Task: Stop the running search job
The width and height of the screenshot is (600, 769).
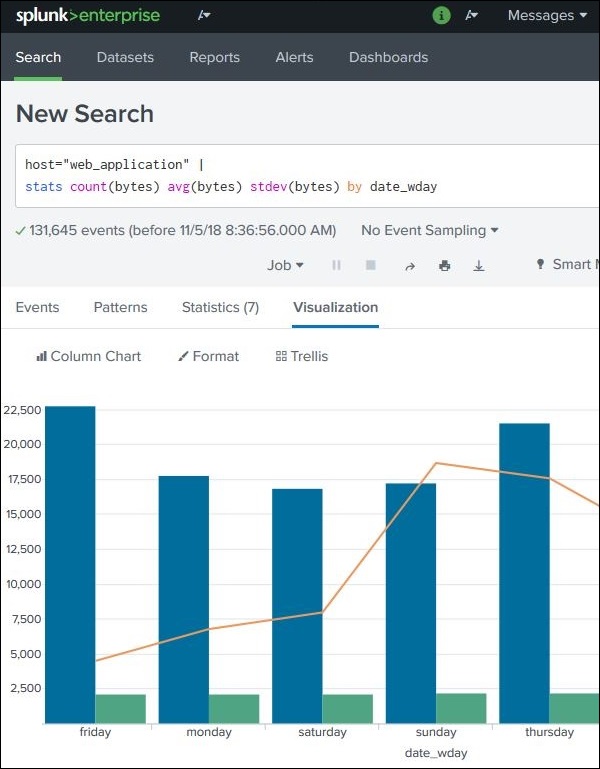Action: pos(371,265)
